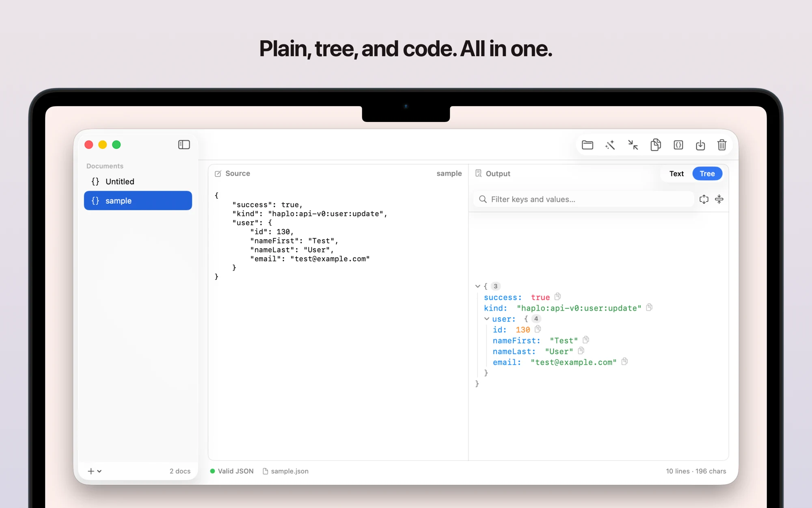Click the Valid JSON status

tap(232, 471)
